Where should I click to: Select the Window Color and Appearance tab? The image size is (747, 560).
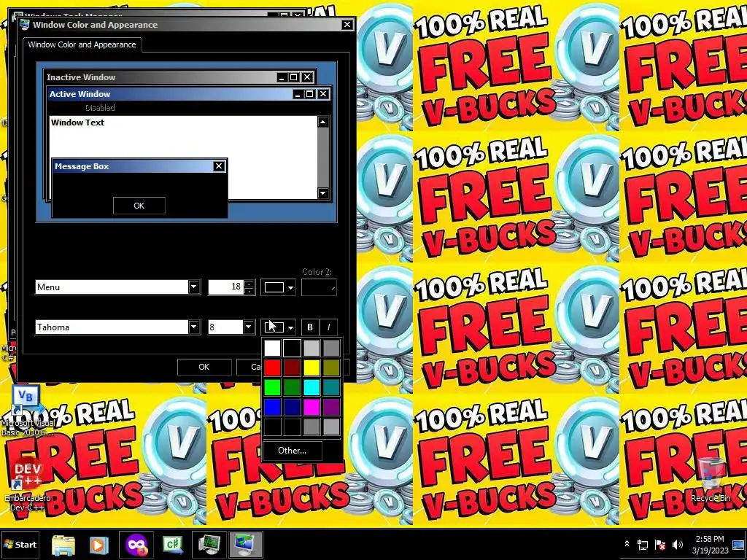point(82,44)
